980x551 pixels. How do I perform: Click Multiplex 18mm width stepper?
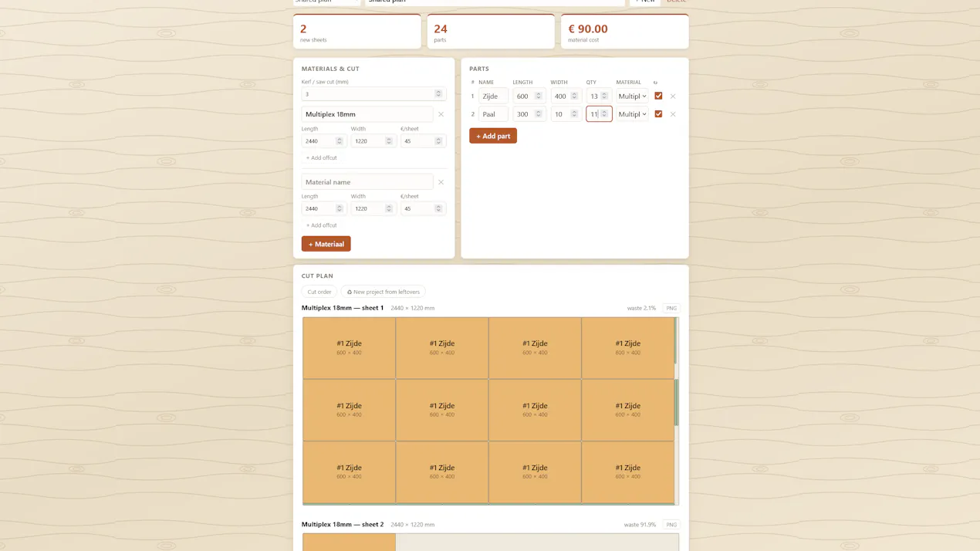(389, 141)
